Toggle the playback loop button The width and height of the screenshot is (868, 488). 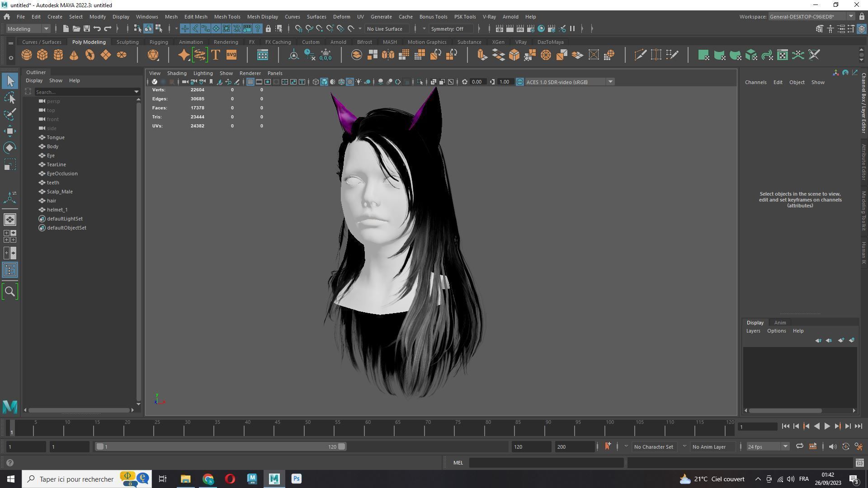(799, 446)
